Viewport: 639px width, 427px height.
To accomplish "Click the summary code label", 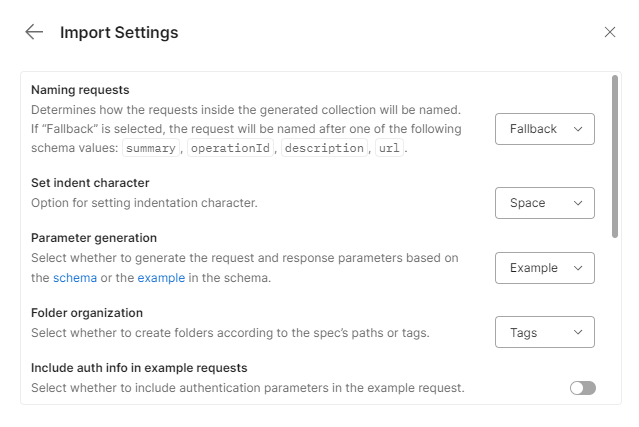I will [151, 148].
